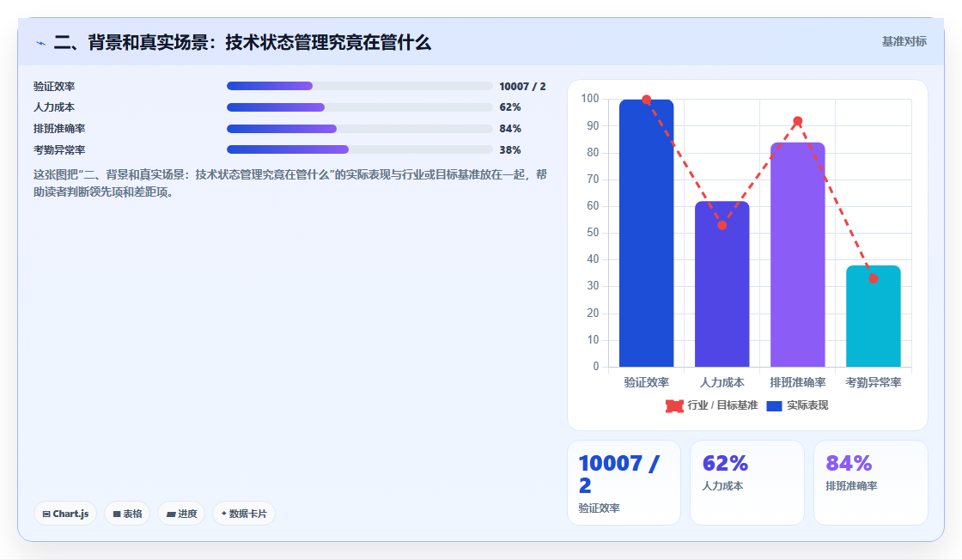Image resolution: width=962 pixels, height=560 pixels.
Task: Click the 人力成本 x-axis label
Action: (x=722, y=383)
